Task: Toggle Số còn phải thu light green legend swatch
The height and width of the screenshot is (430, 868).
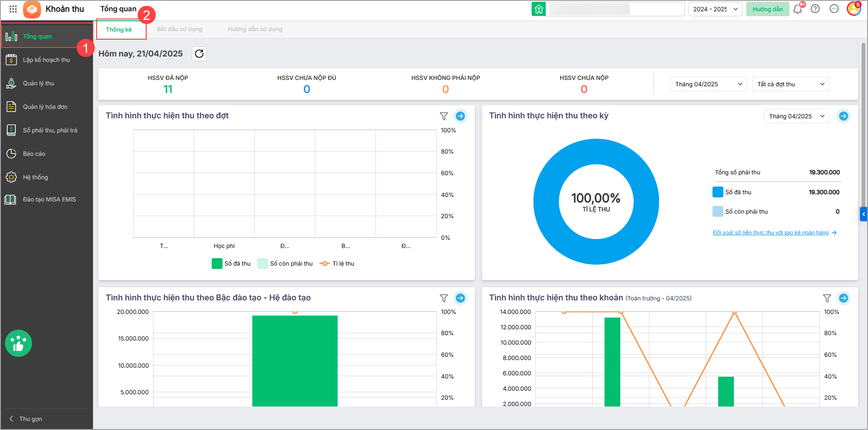Action: [263, 263]
